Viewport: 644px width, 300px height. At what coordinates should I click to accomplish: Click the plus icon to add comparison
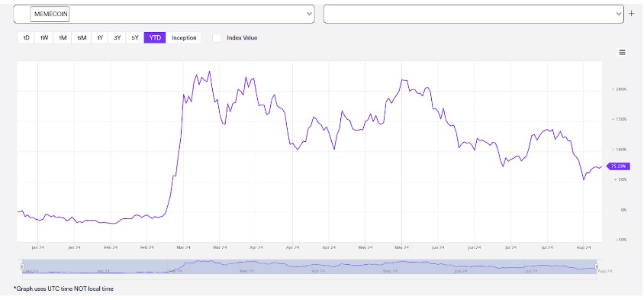click(x=632, y=14)
